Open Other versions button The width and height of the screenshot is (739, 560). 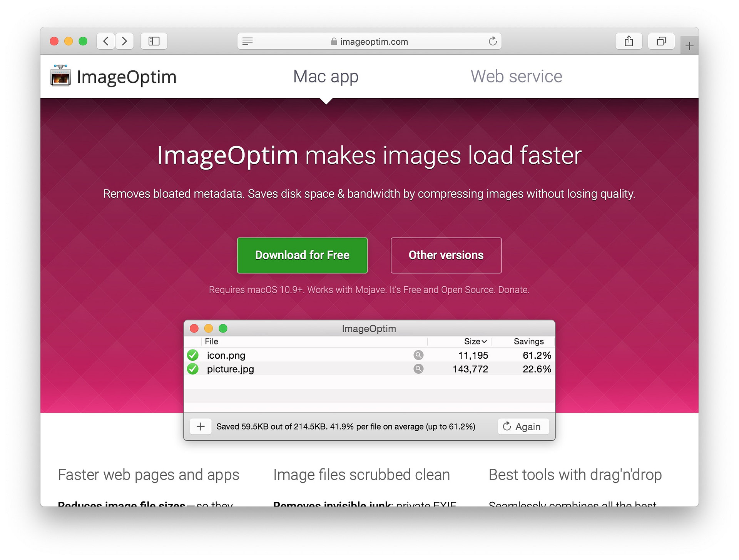[446, 255]
